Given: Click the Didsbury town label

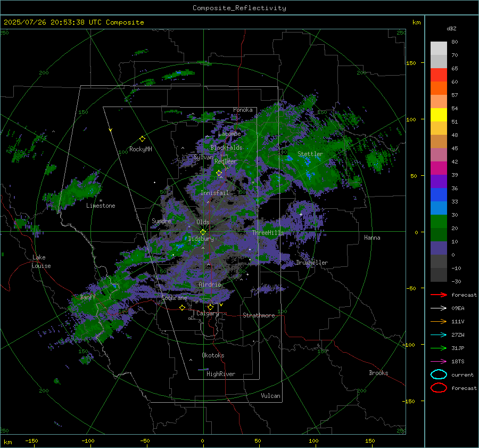Looking at the screenshot, I should [201, 239].
